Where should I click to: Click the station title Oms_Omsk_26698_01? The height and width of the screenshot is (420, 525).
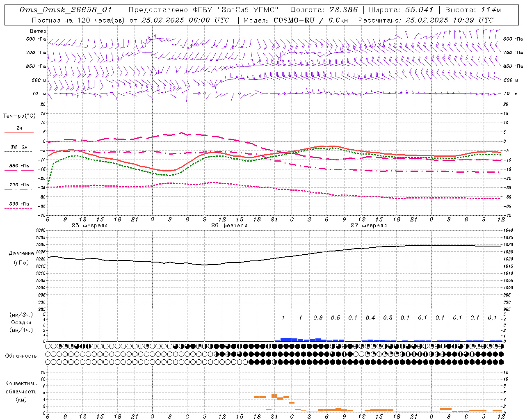point(66,10)
